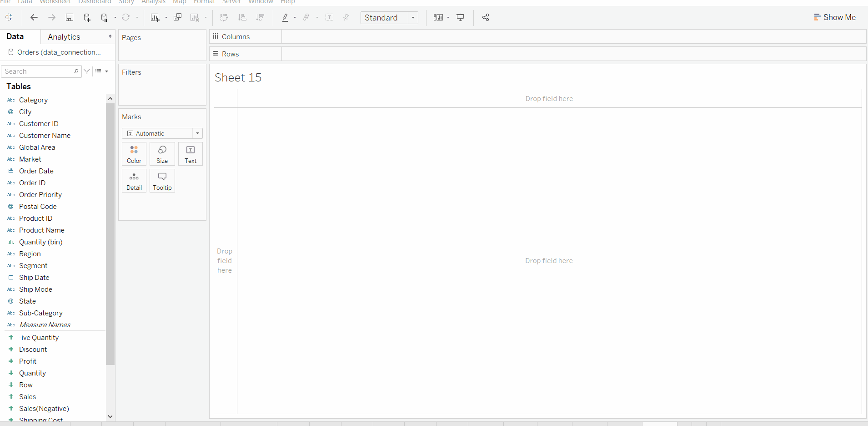Click the Columns shelf
The width and height of the screenshot is (868, 426).
(x=538, y=36)
